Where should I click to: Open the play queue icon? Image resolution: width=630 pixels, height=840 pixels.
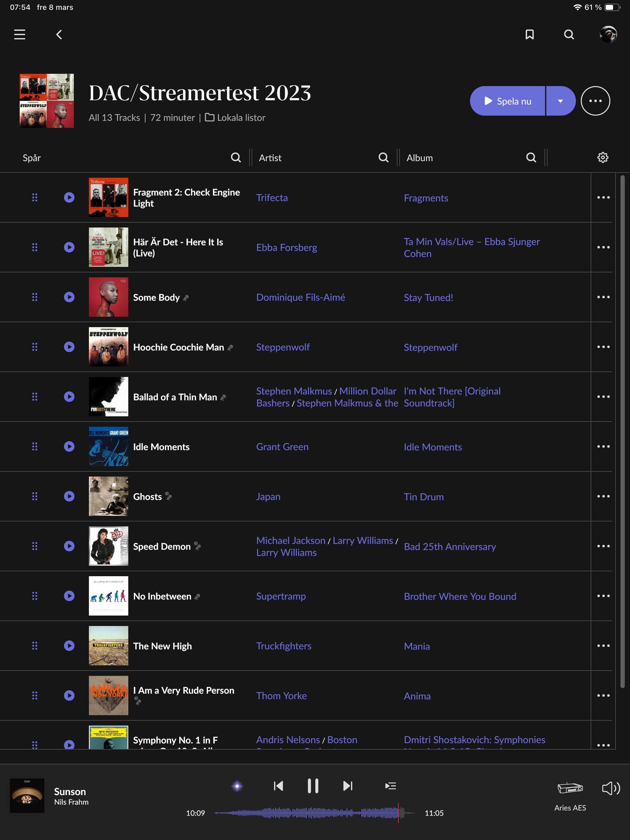(391, 786)
